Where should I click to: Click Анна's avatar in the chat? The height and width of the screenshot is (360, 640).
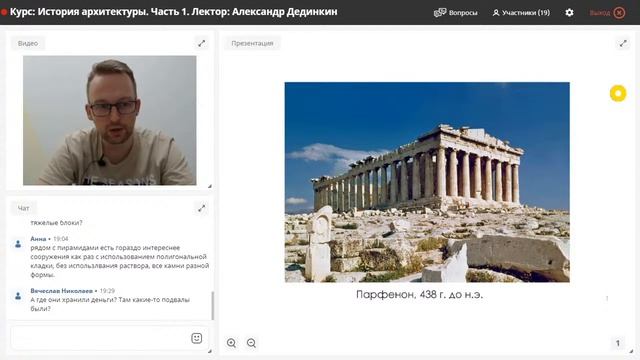point(18,244)
